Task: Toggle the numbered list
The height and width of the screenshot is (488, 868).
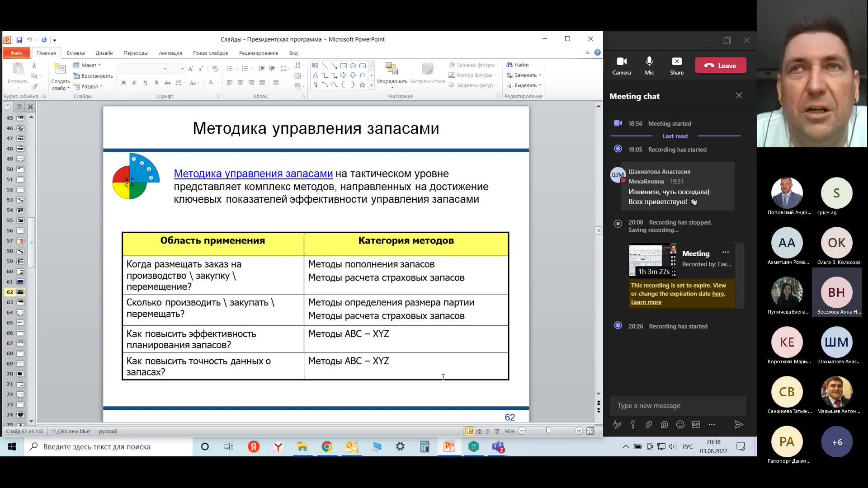Action: point(245,69)
